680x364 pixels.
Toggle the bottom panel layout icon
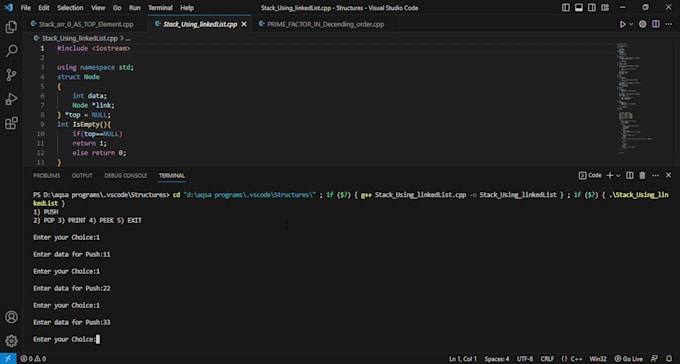579,7
